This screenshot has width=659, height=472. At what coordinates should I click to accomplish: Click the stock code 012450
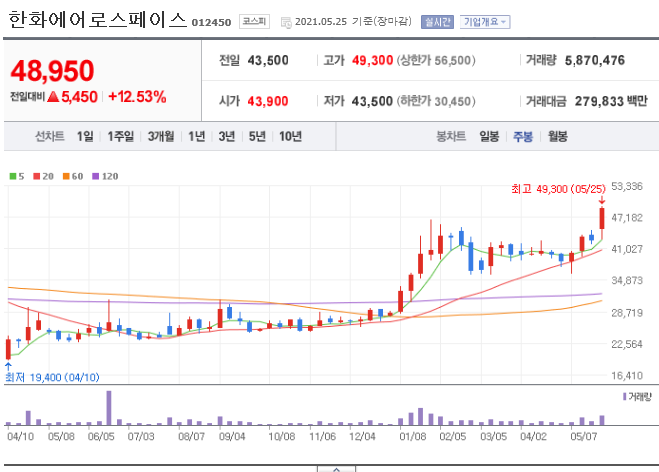[x=211, y=22]
